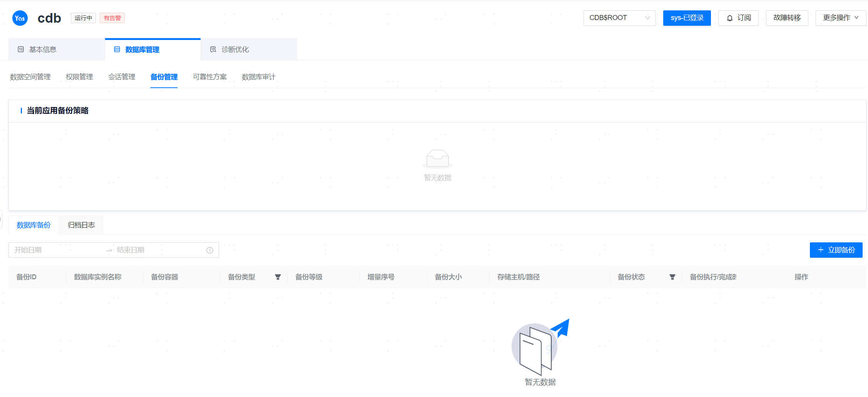Open the CDB$ROOT container dropdown
The height and width of the screenshot is (397, 868).
tap(619, 18)
